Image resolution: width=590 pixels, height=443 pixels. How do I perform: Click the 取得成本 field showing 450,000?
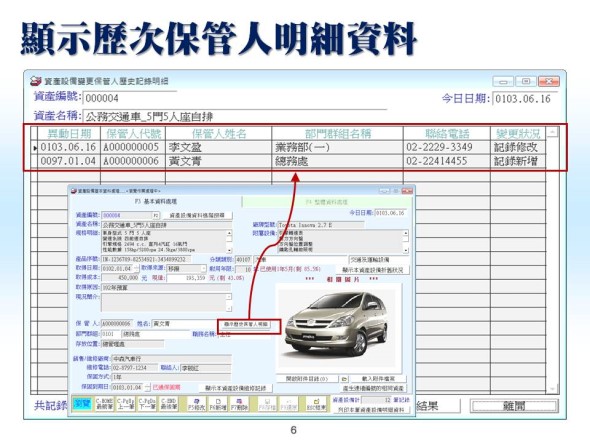coord(120,277)
